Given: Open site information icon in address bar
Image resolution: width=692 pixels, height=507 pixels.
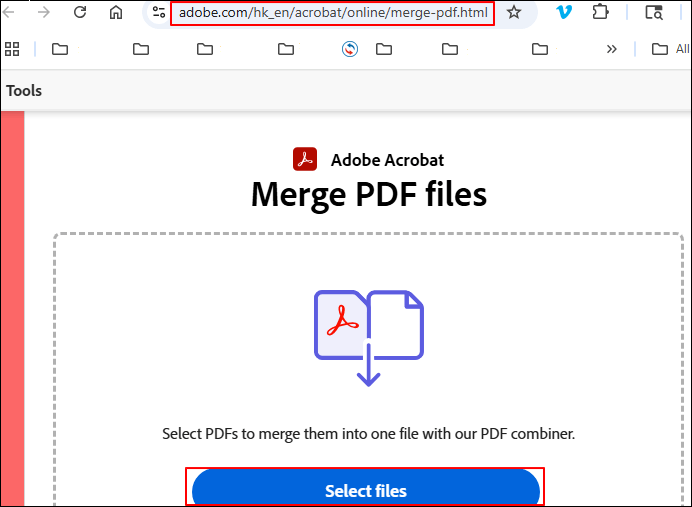Looking at the screenshot, I should coord(158,12).
